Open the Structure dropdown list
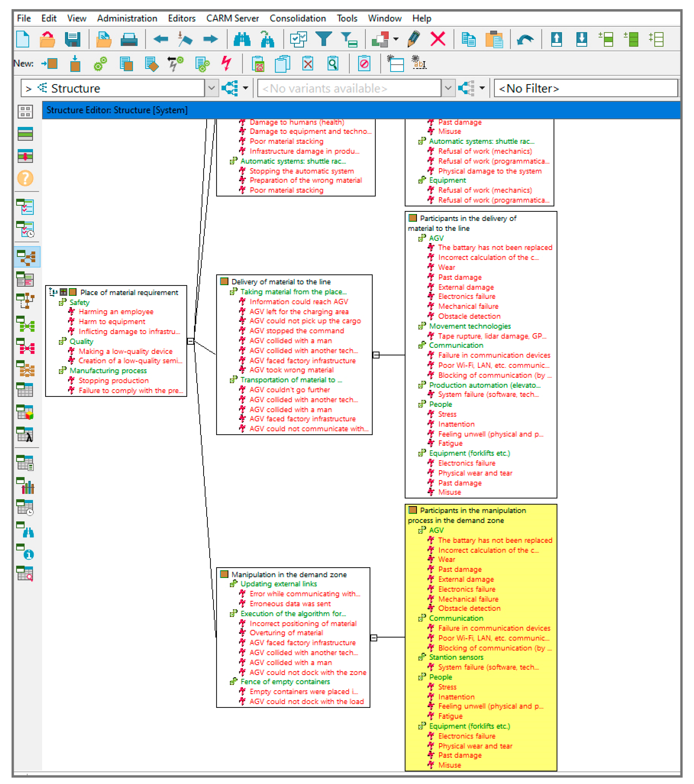Viewport: 694px width, 784px height. tap(211, 88)
